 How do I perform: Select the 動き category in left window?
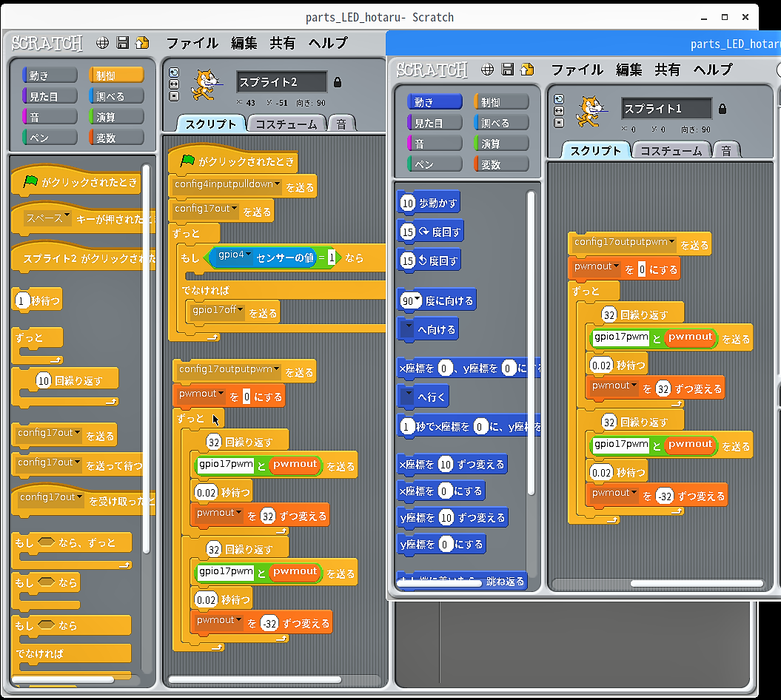(50, 75)
